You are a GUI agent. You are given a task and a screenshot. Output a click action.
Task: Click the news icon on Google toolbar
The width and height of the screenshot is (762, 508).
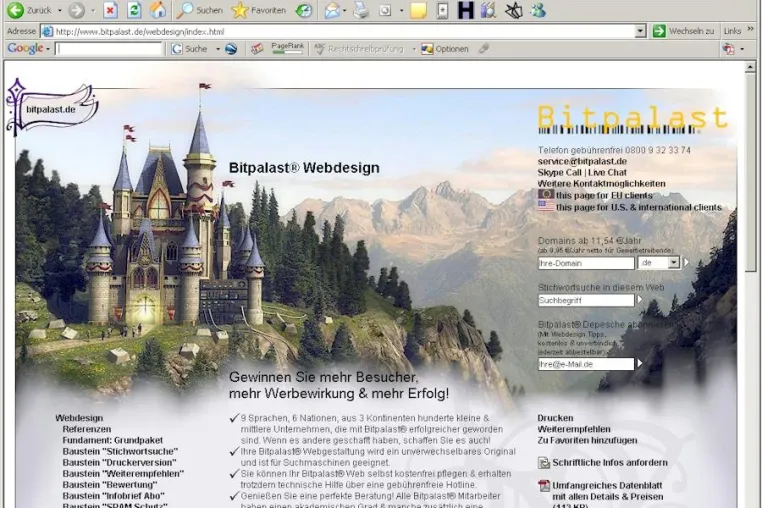pyautogui.click(x=257, y=49)
